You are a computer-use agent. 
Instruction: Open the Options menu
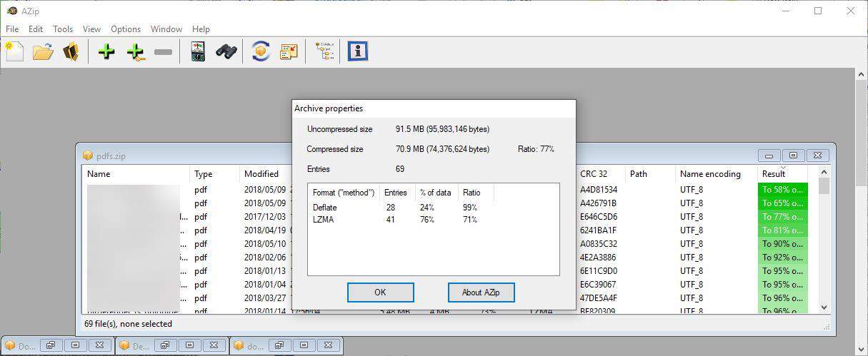pos(126,29)
